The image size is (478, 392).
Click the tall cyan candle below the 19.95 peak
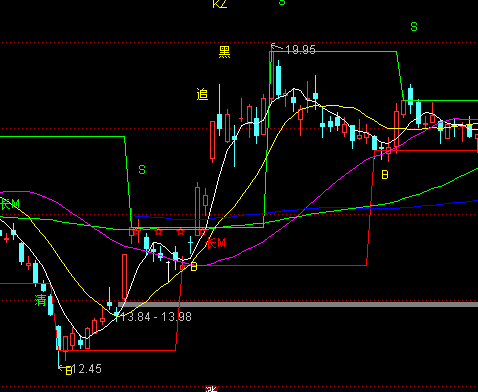[278, 80]
